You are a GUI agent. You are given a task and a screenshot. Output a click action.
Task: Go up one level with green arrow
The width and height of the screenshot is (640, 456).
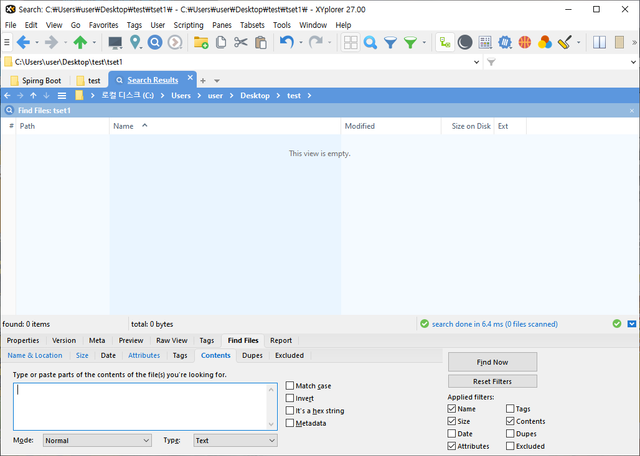(80, 42)
